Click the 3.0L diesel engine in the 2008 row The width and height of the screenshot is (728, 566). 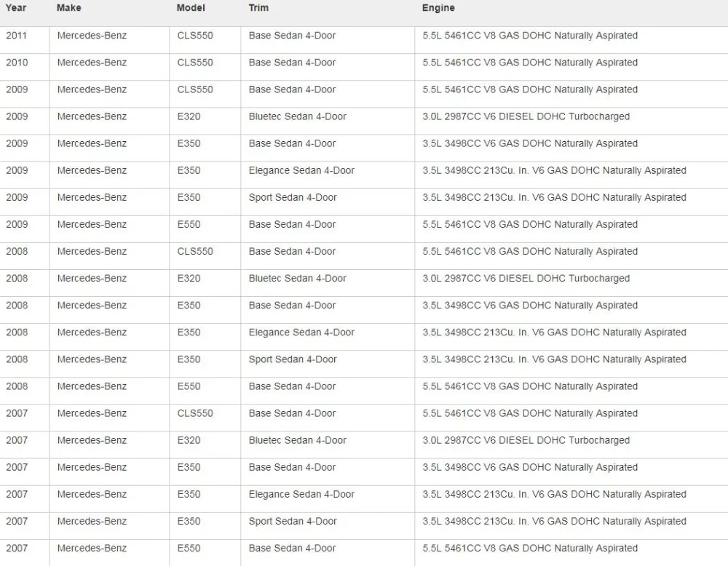526,278
